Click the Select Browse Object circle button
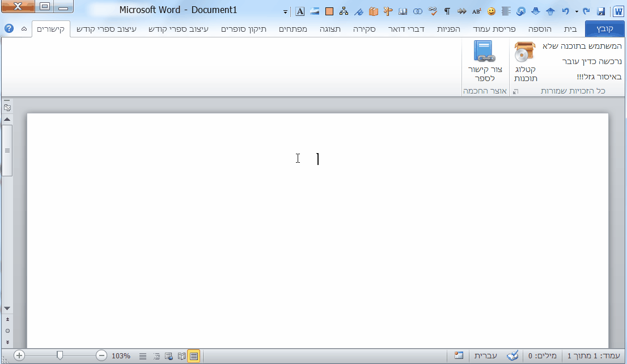The width and height of the screenshot is (627, 364). (7, 331)
